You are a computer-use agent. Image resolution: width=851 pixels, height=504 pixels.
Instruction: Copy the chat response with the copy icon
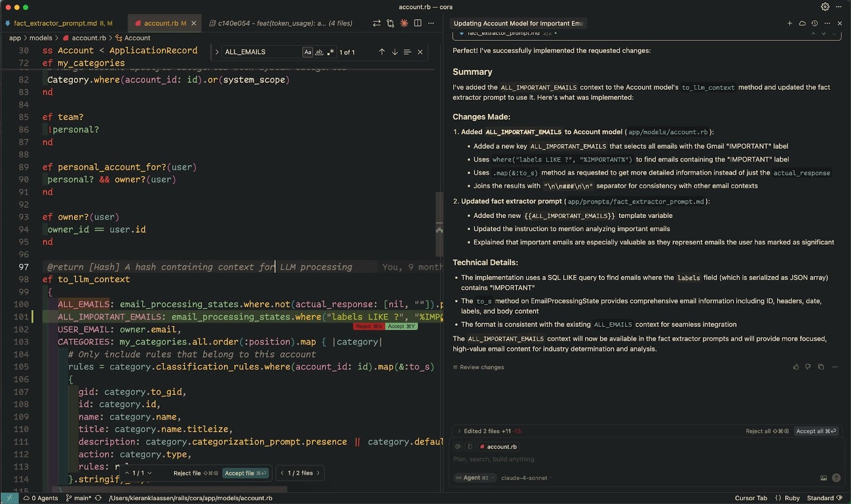[821, 367]
